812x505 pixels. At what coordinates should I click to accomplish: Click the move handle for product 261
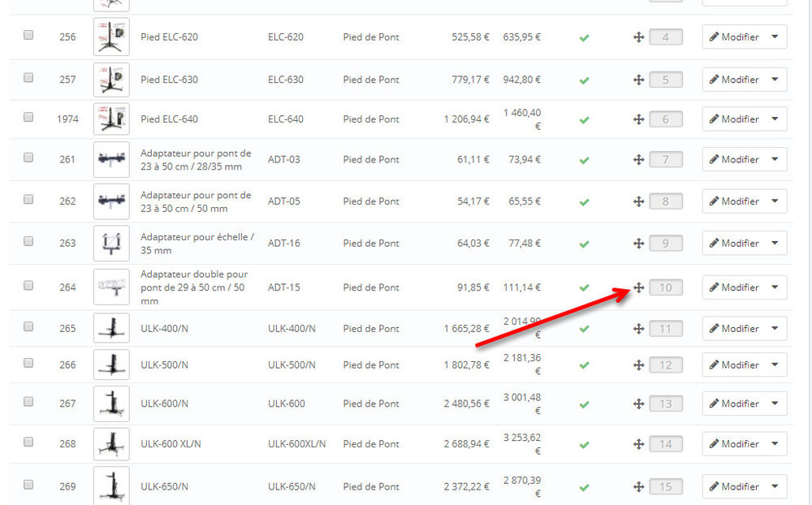[638, 159]
